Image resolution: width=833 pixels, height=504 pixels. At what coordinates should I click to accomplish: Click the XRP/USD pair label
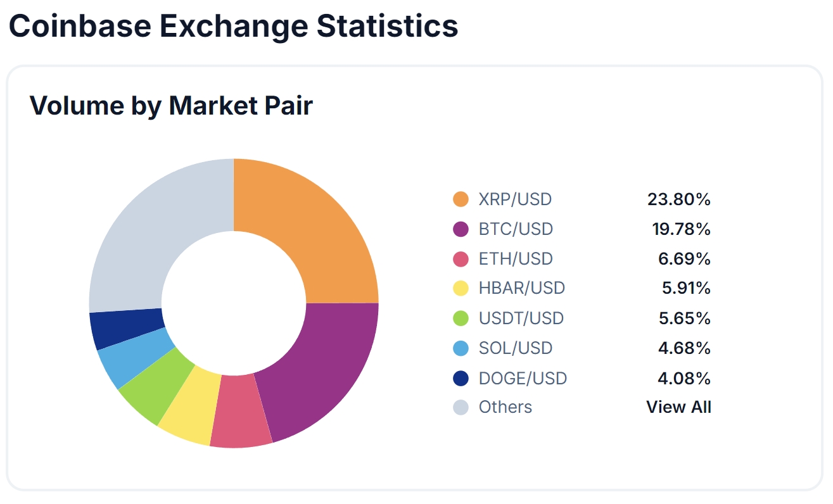[x=515, y=199]
